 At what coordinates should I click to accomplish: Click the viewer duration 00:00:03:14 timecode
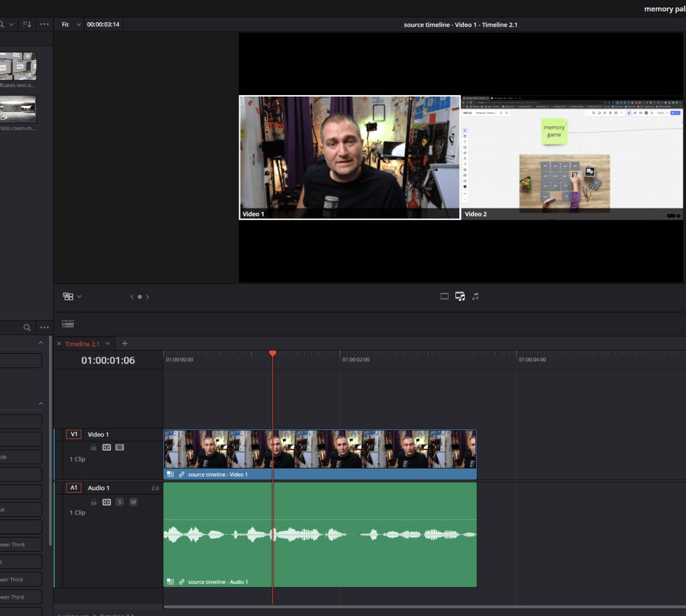tap(103, 25)
